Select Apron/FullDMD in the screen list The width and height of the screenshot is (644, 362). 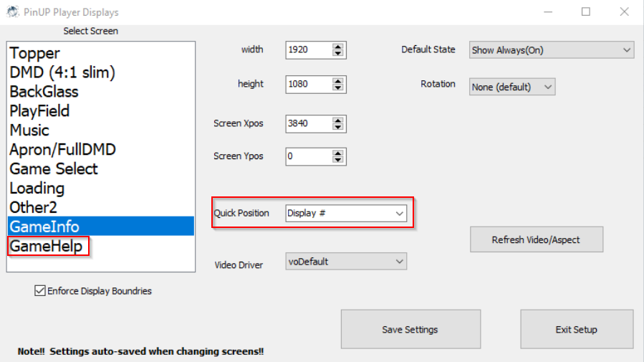[x=62, y=150]
